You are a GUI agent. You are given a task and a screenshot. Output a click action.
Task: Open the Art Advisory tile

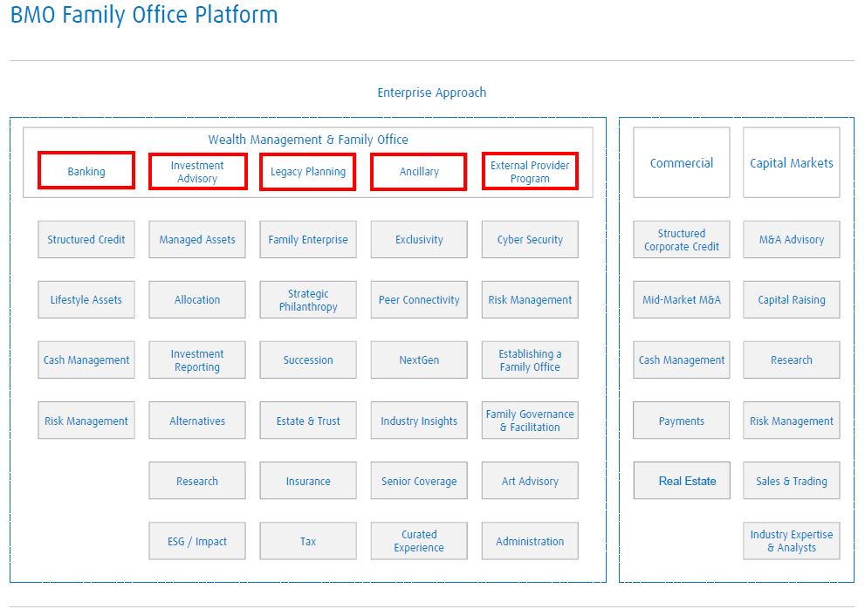pyautogui.click(x=530, y=481)
